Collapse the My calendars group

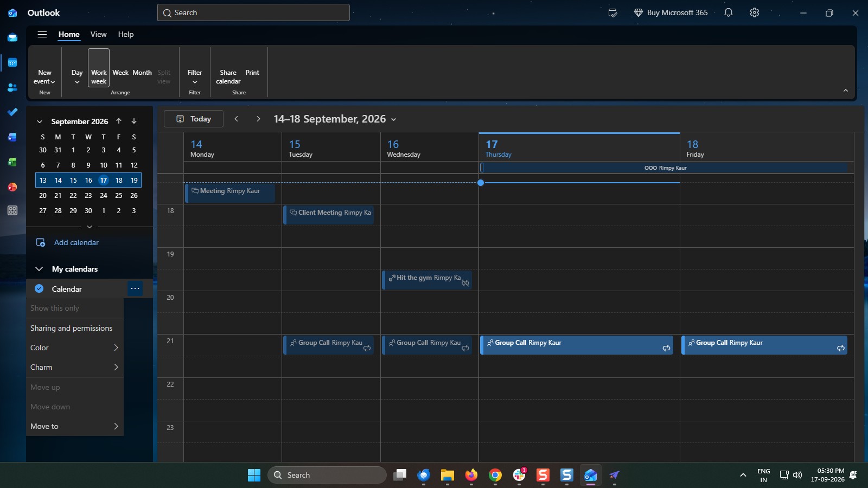tap(39, 269)
